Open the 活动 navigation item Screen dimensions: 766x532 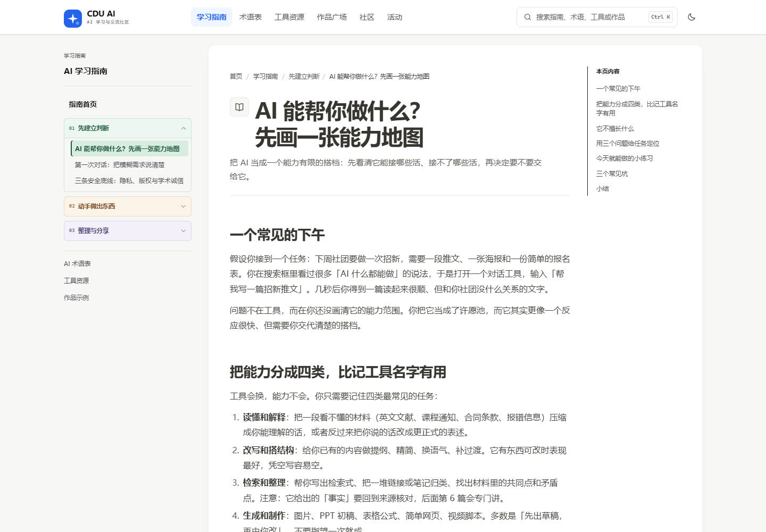pos(395,17)
